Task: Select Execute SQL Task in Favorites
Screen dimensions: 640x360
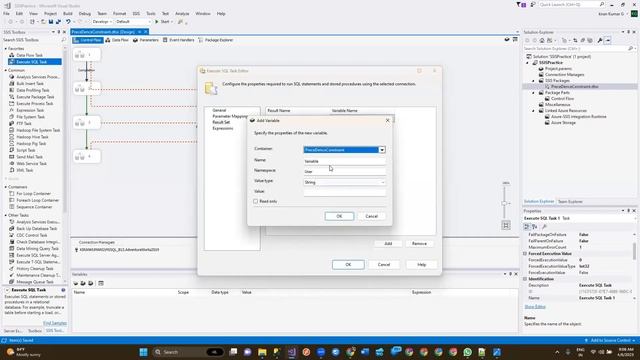Action: [34, 62]
